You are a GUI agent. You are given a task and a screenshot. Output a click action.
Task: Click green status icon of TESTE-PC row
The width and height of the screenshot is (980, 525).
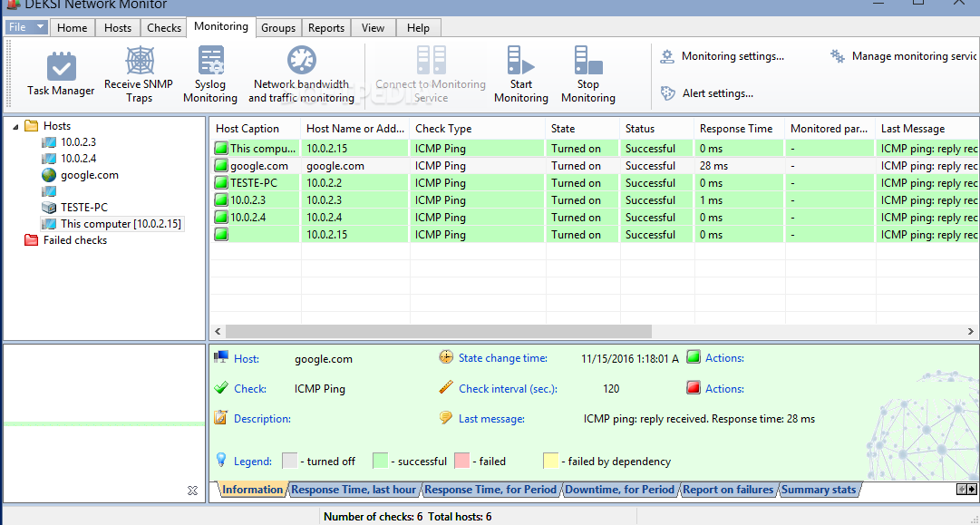221,183
